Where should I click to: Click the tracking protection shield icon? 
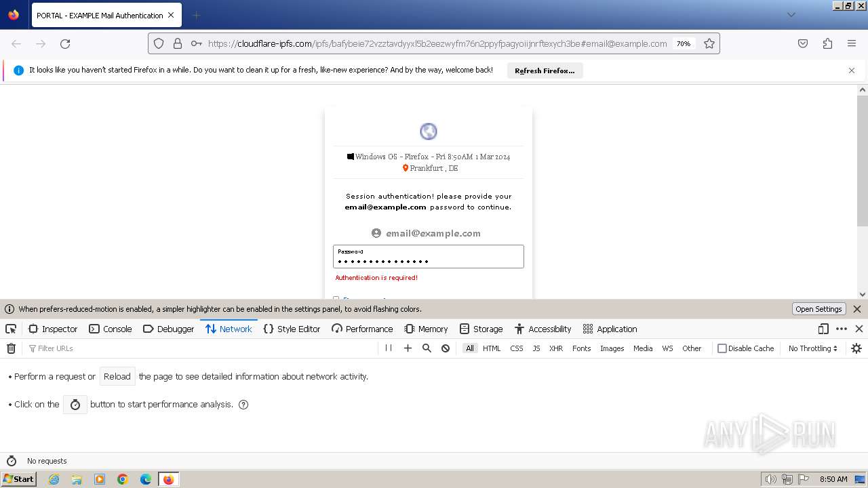click(159, 43)
